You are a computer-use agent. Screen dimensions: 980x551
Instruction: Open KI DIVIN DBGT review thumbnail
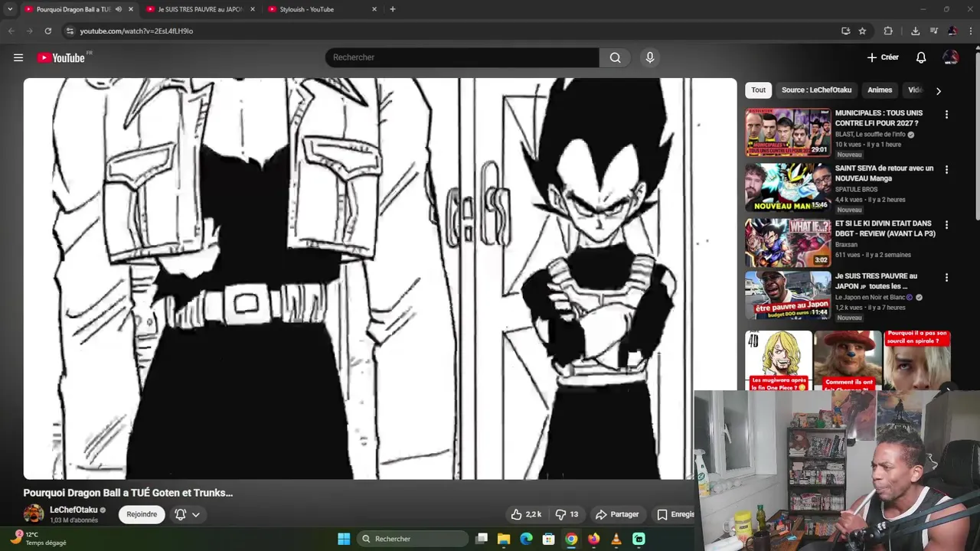coord(788,243)
